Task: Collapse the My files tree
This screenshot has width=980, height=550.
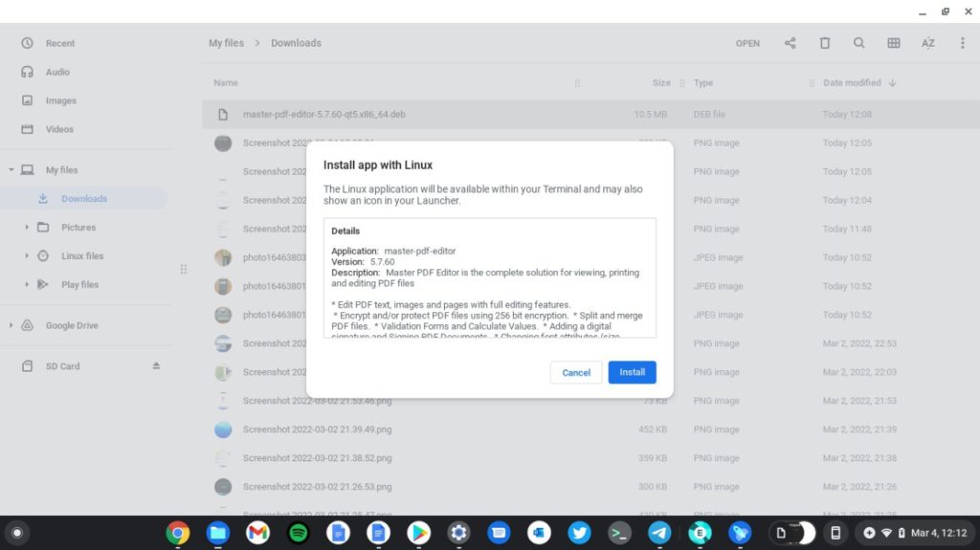Action: 11,170
